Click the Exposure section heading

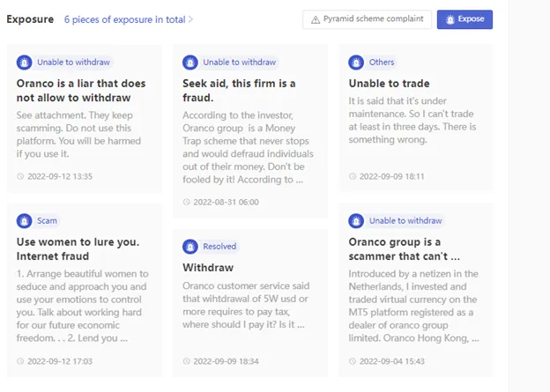coord(30,19)
